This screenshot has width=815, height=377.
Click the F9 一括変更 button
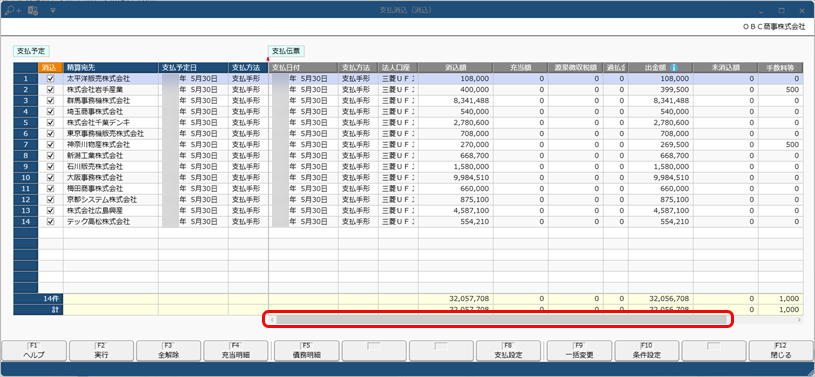(x=580, y=350)
